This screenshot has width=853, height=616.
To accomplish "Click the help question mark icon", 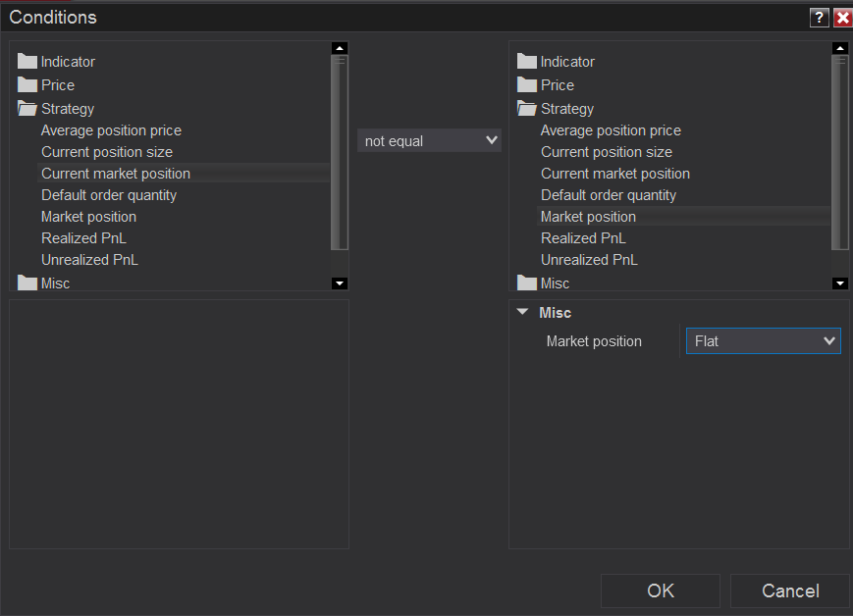I will pyautogui.click(x=819, y=18).
